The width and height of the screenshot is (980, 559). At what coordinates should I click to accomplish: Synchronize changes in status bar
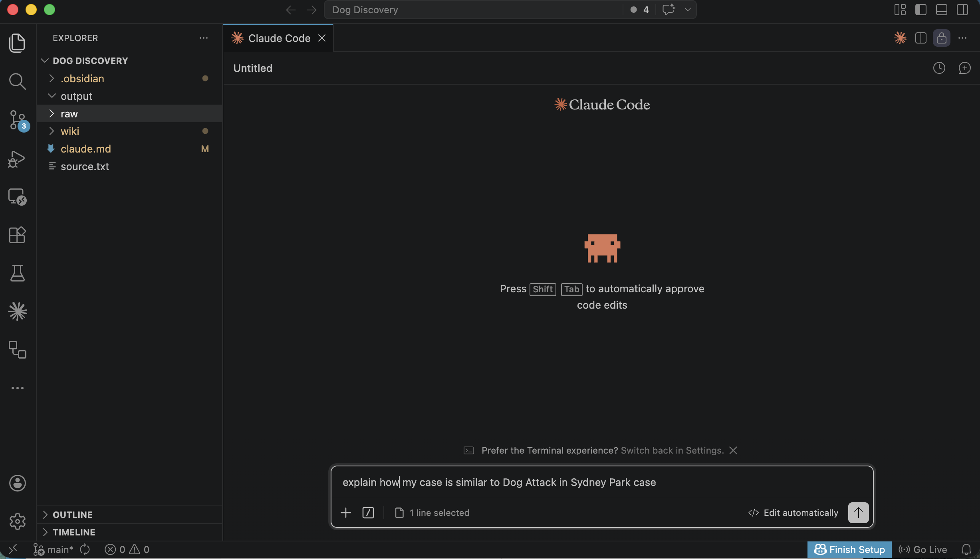(85, 550)
